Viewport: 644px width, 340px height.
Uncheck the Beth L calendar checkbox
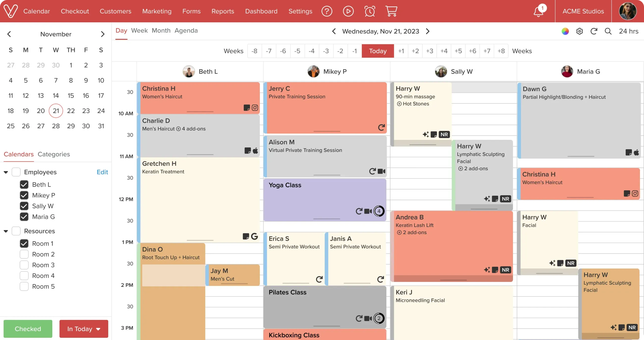[24, 185]
